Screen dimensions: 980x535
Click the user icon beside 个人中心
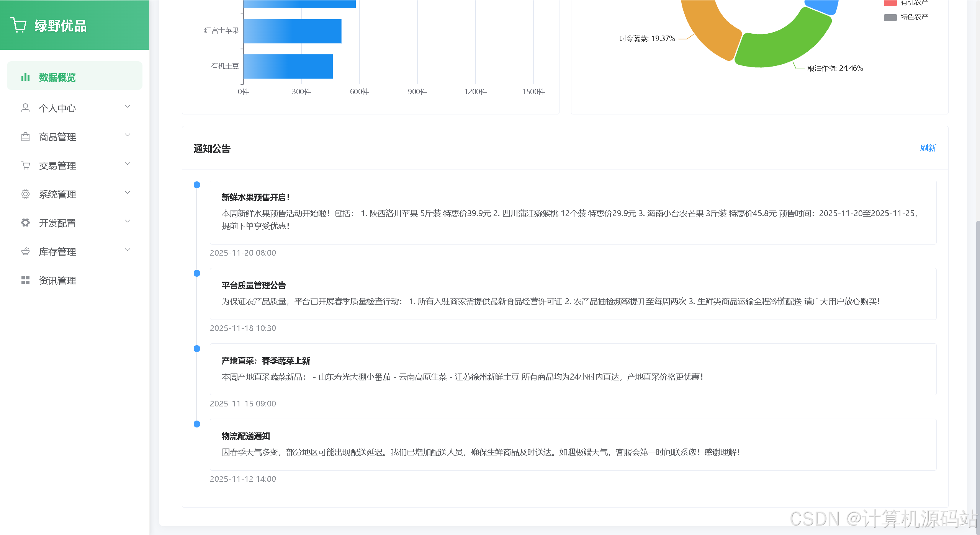[x=25, y=108]
